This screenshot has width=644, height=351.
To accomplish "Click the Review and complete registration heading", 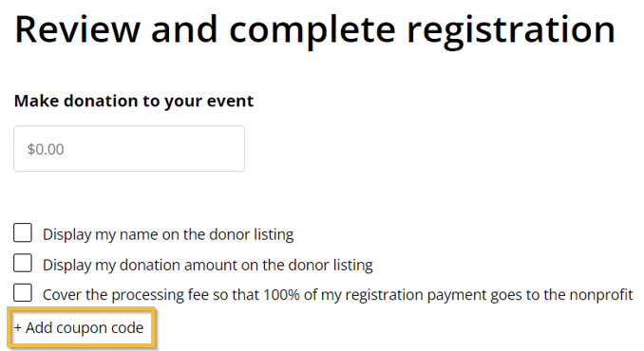I will (315, 30).
